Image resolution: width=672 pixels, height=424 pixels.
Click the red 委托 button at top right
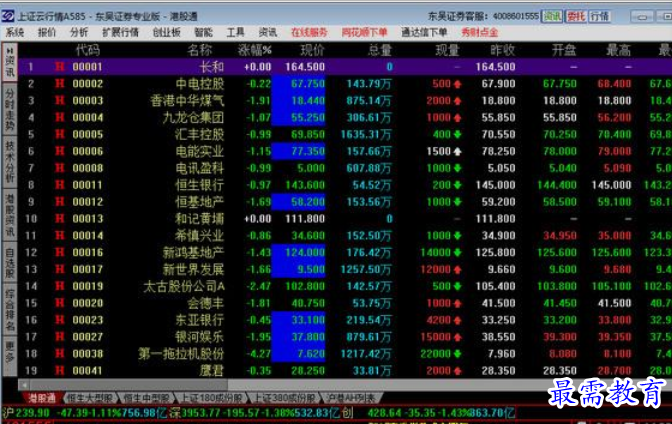[576, 17]
